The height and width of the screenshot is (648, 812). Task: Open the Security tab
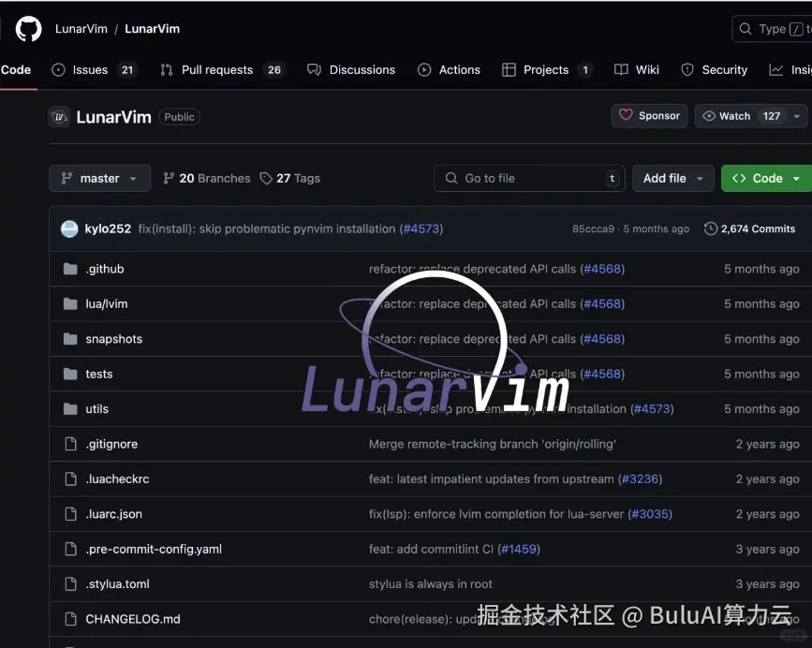tap(714, 70)
